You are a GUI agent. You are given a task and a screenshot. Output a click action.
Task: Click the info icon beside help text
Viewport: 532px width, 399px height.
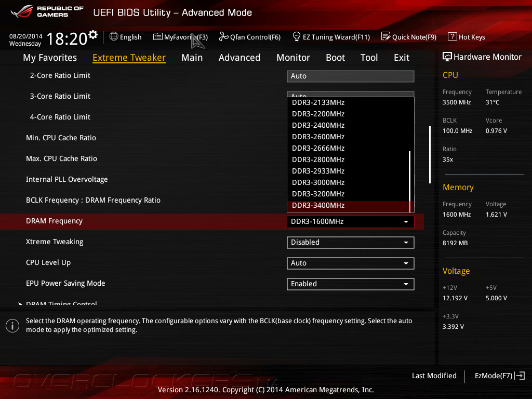tap(12, 326)
